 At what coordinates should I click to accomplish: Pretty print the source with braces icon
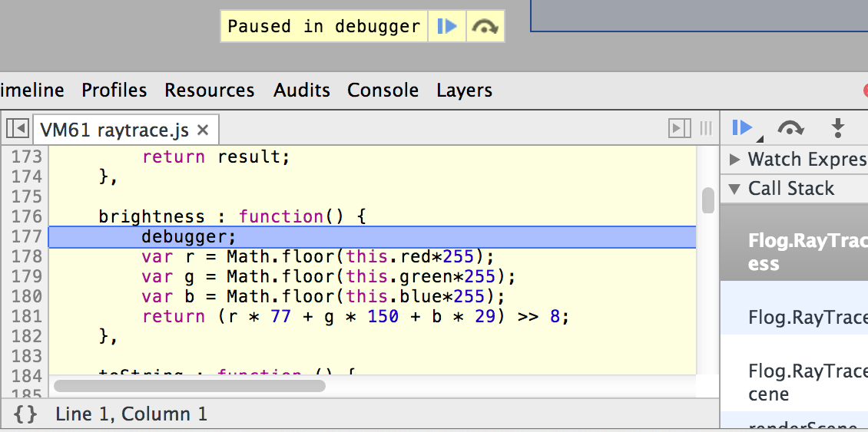[25, 415]
